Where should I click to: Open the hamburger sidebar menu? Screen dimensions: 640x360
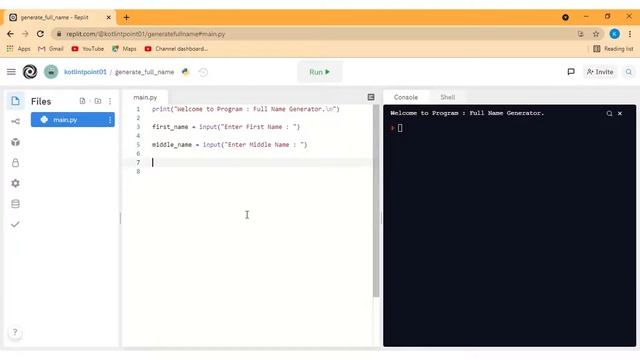11,72
